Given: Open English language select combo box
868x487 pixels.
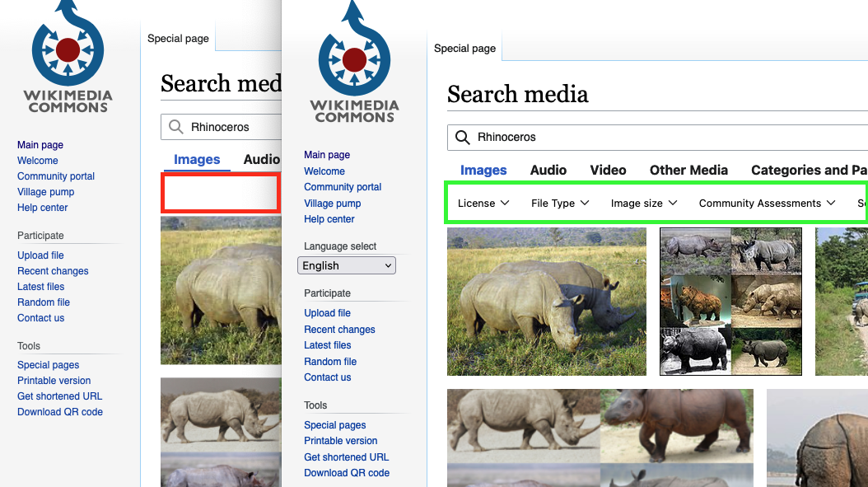Looking at the screenshot, I should pos(347,265).
